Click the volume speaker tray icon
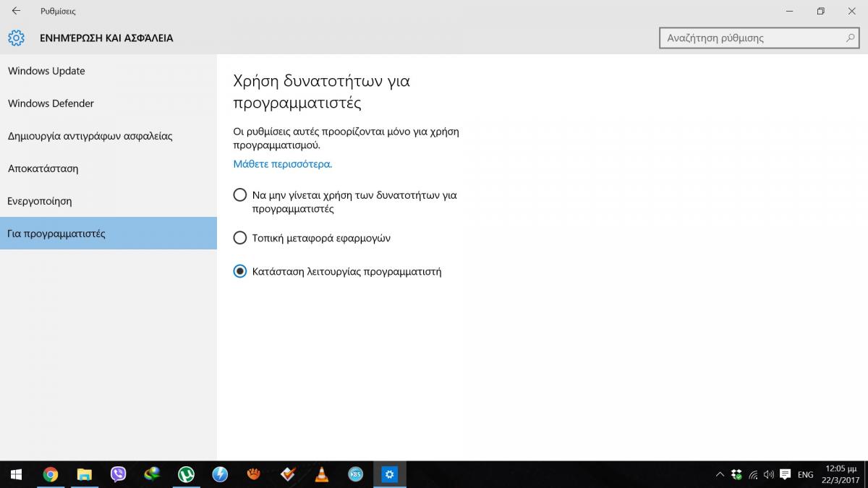The width and height of the screenshot is (868, 488). pyautogui.click(x=768, y=475)
